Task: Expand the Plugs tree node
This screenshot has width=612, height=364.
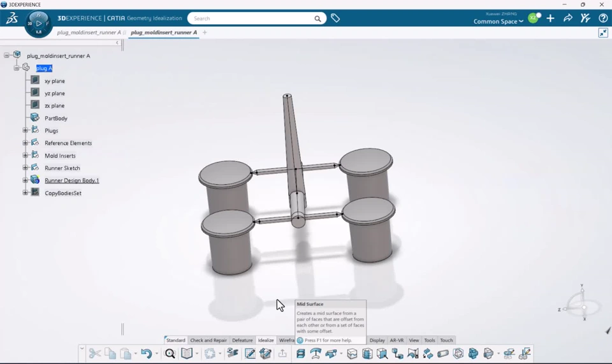Action: tap(25, 130)
